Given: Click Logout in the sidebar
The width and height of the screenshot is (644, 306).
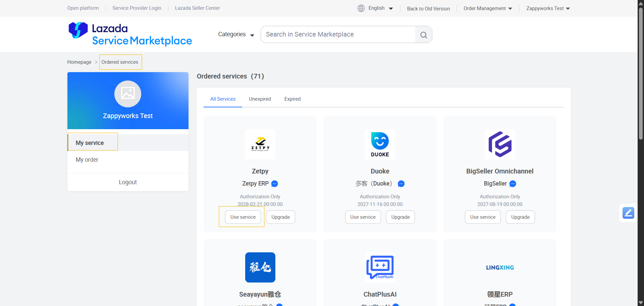Looking at the screenshot, I should 128,182.
